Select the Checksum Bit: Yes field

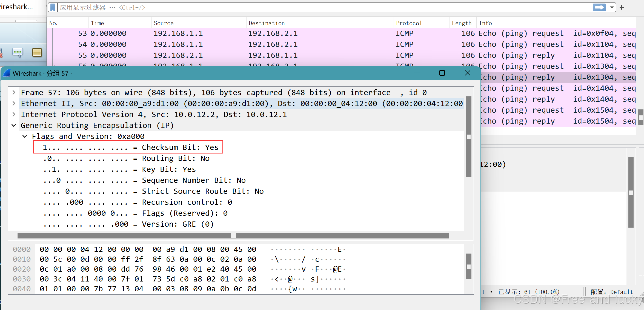(x=131, y=147)
